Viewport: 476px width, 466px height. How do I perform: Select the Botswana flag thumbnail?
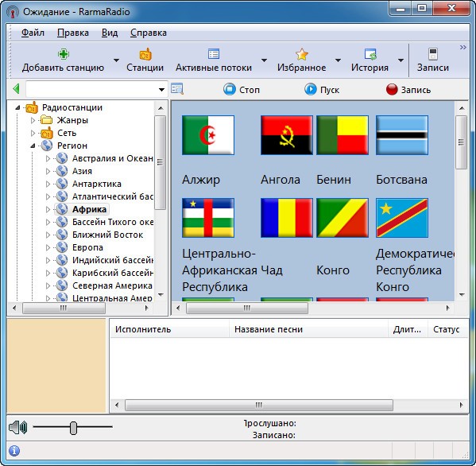click(402, 135)
